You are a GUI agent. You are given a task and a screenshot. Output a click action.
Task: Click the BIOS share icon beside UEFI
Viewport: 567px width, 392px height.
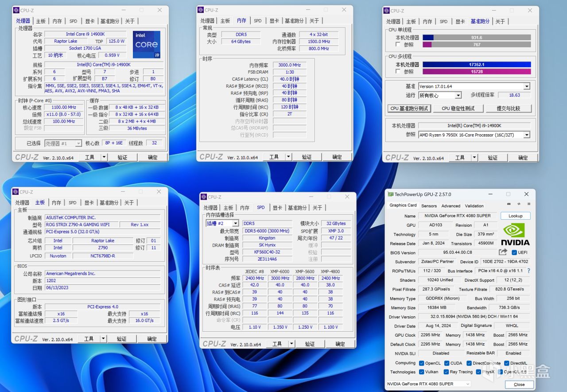pos(503,252)
